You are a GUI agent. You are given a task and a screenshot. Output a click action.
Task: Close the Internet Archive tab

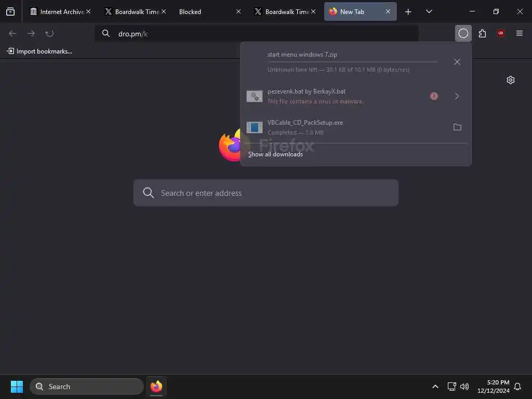[88, 11]
